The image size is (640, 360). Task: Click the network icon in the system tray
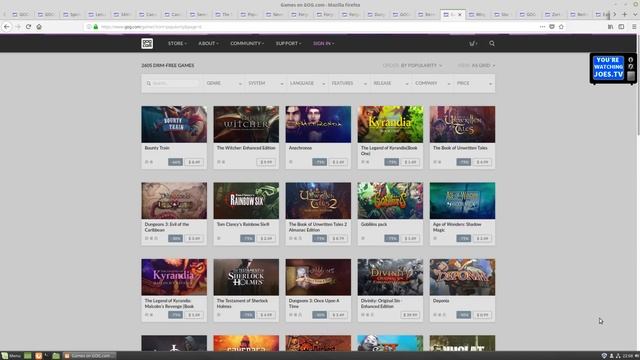point(618,356)
